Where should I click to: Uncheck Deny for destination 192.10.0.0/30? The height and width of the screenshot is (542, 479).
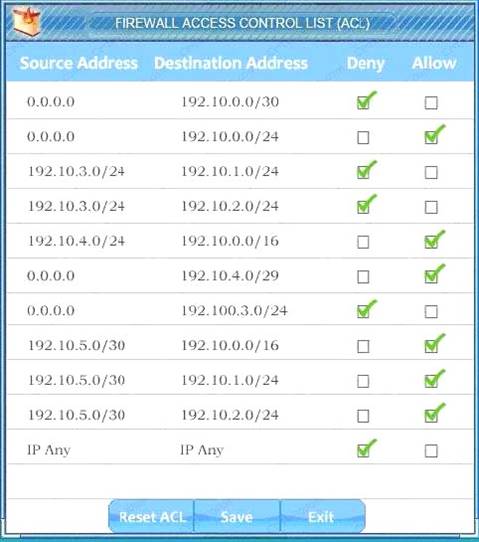coord(363,103)
